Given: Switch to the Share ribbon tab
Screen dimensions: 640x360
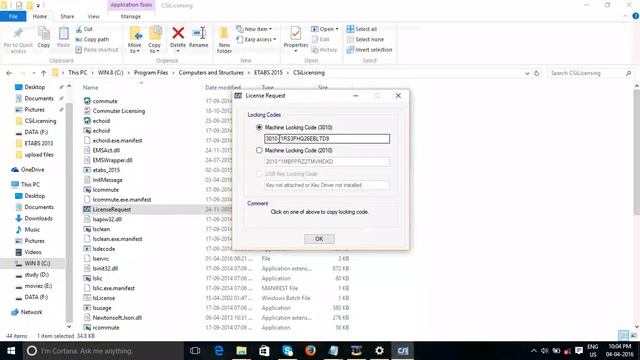Looking at the screenshot, I should click(67, 16).
